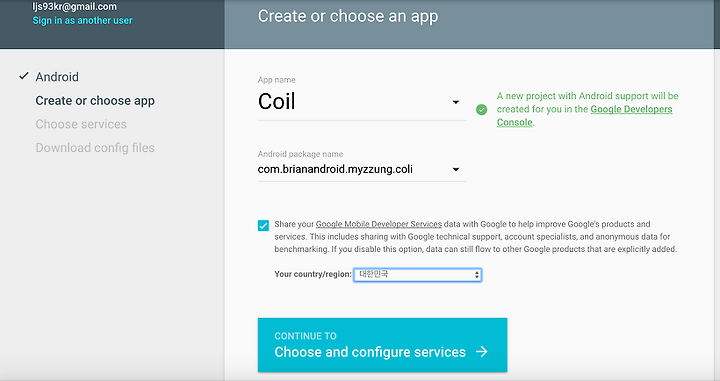This screenshot has width=720, height=381.
Task: Go to Choose services step
Action: 81,124
